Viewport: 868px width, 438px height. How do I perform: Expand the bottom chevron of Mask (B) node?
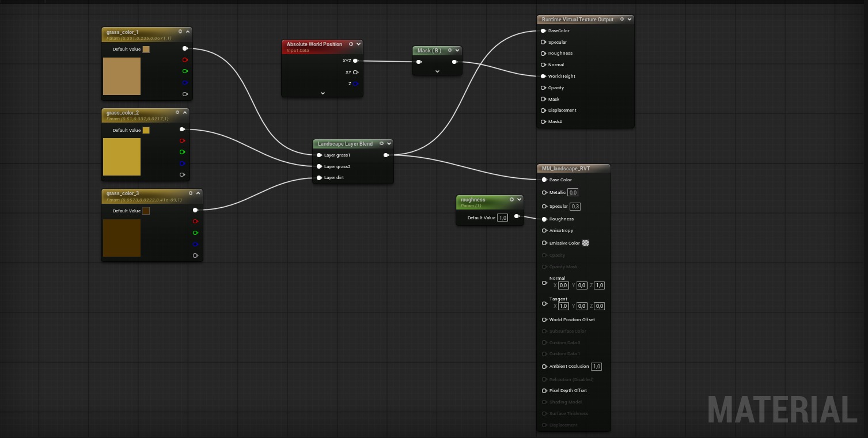pyautogui.click(x=437, y=71)
